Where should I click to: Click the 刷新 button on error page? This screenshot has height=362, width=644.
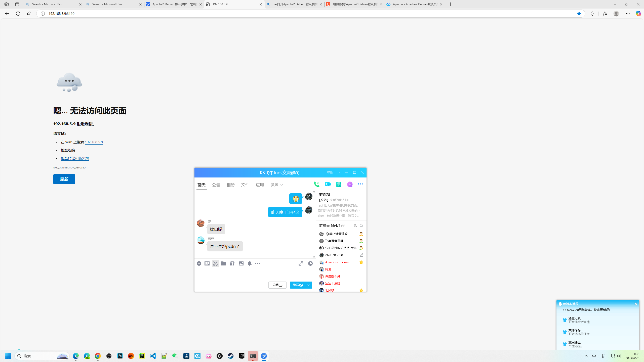(64, 179)
